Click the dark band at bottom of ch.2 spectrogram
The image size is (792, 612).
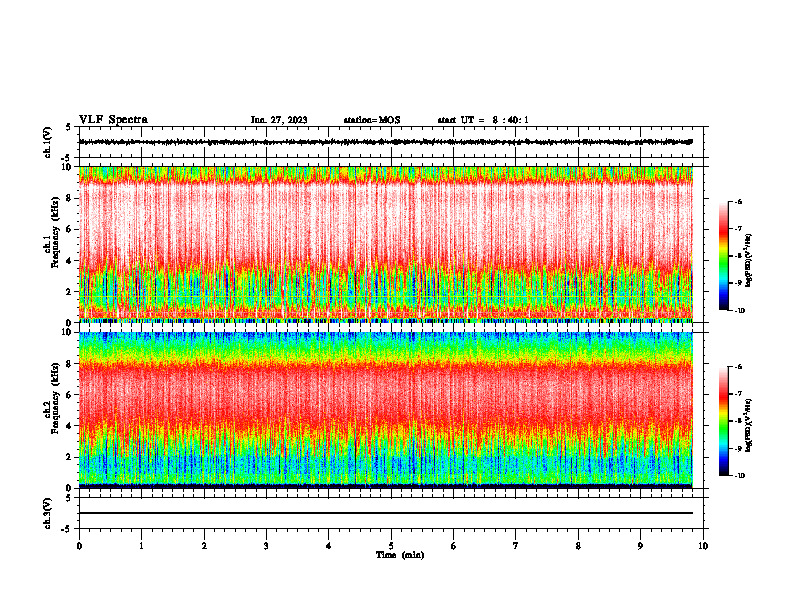[386, 486]
